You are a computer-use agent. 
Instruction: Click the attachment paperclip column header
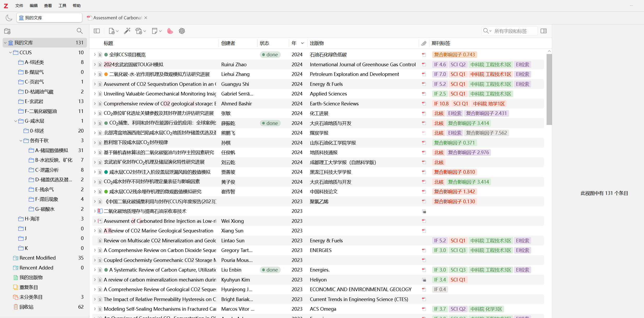[x=424, y=43]
